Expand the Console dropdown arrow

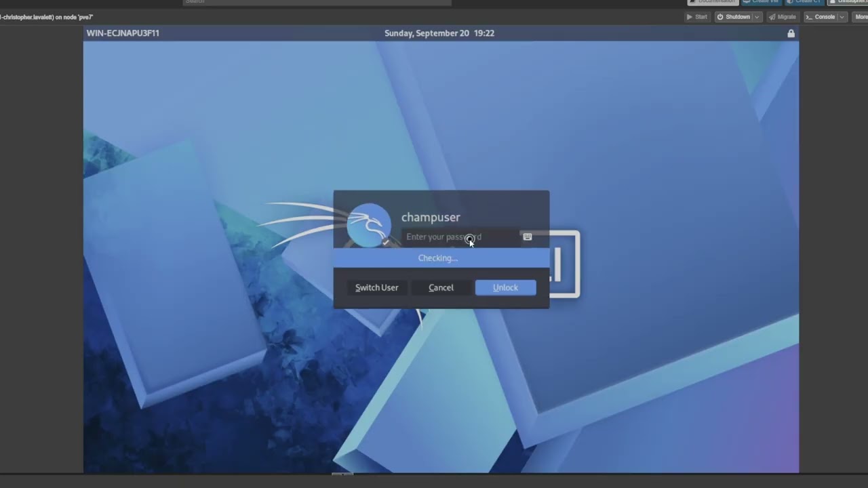point(842,17)
